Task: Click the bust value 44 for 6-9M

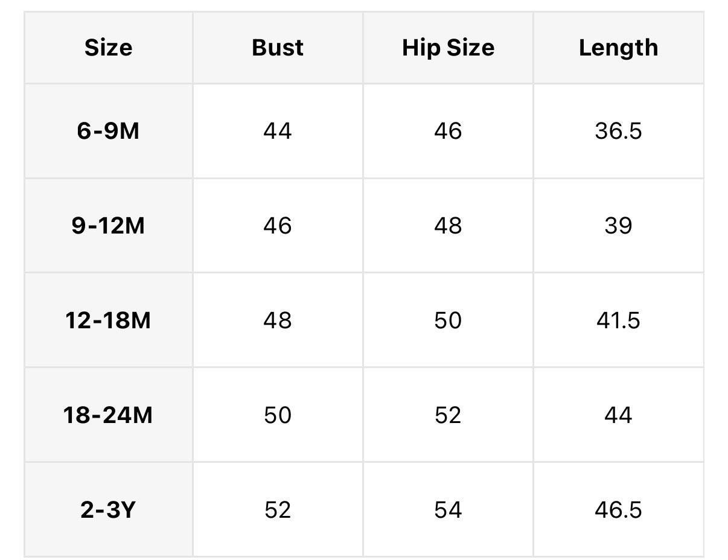Action: pos(278,131)
